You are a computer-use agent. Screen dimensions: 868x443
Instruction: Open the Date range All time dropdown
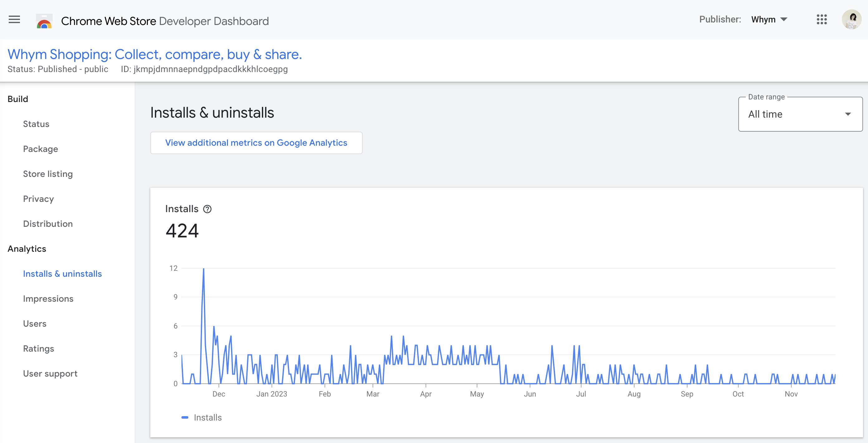[800, 114]
